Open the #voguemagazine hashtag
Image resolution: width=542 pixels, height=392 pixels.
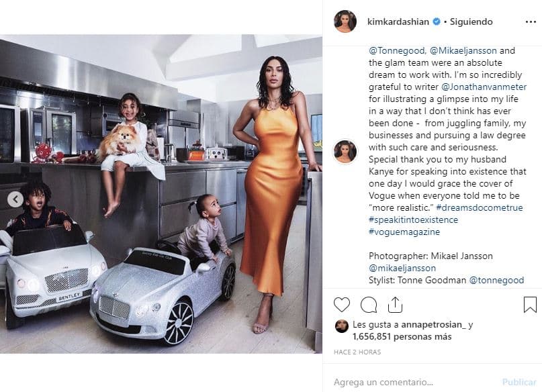404,232
